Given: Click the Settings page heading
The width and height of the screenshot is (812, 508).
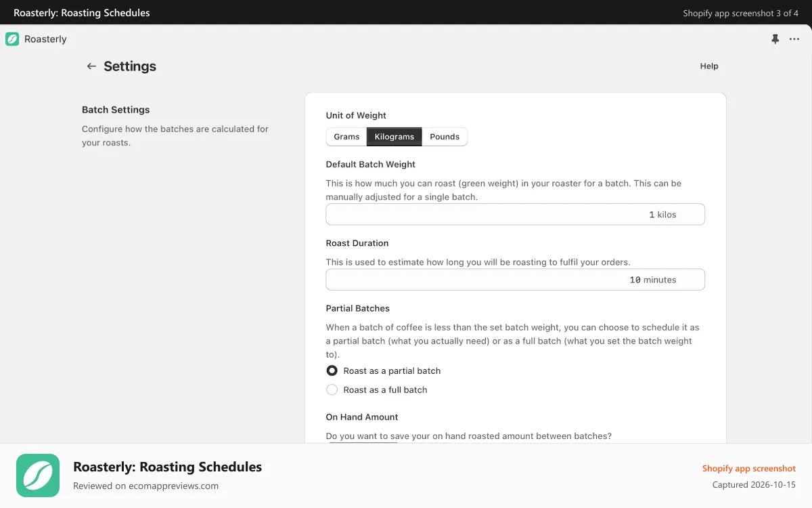Looking at the screenshot, I should 130,66.
